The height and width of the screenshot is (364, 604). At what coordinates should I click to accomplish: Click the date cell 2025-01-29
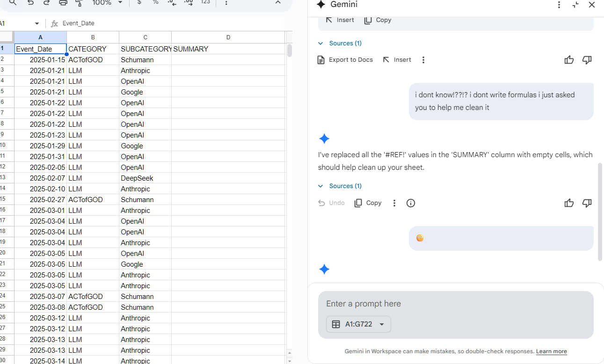40,146
